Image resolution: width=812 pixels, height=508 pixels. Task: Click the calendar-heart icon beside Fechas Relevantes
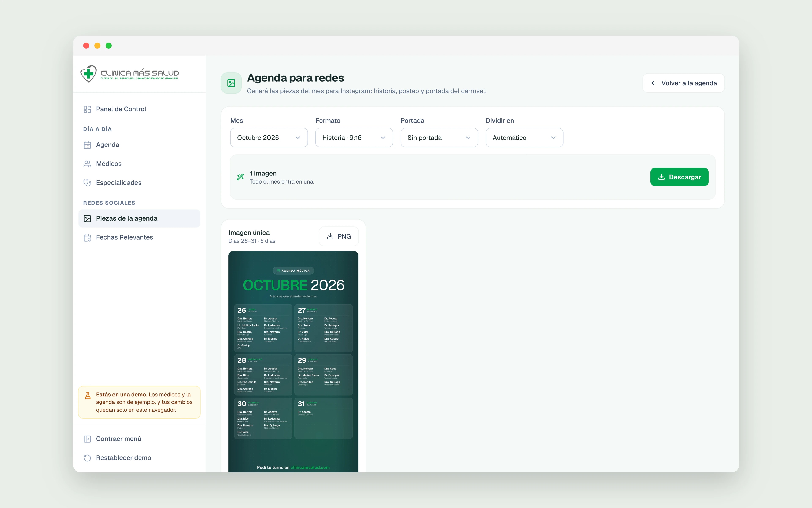coord(87,237)
